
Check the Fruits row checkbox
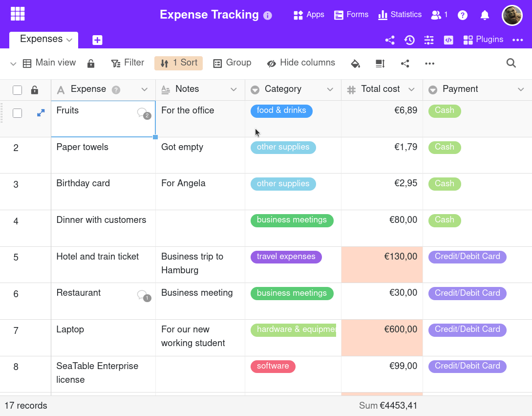[18, 113]
